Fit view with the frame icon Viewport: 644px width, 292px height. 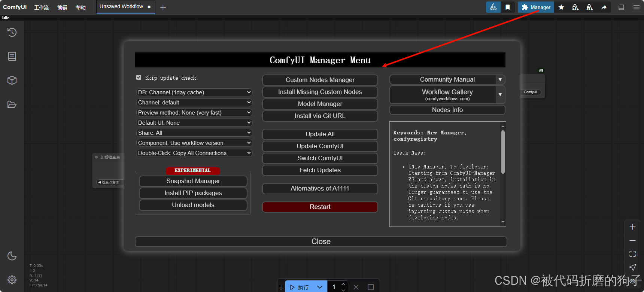(632, 254)
